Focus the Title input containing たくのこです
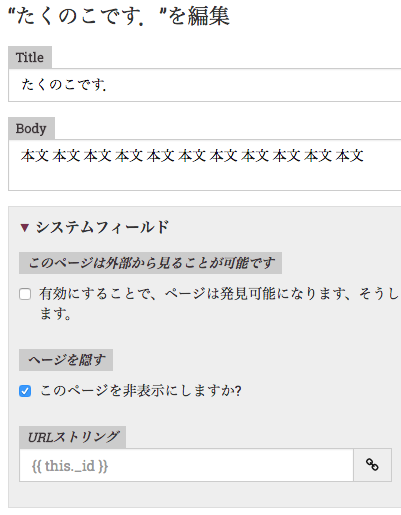Image resolution: width=401 pixels, height=515 pixels. tap(205, 85)
